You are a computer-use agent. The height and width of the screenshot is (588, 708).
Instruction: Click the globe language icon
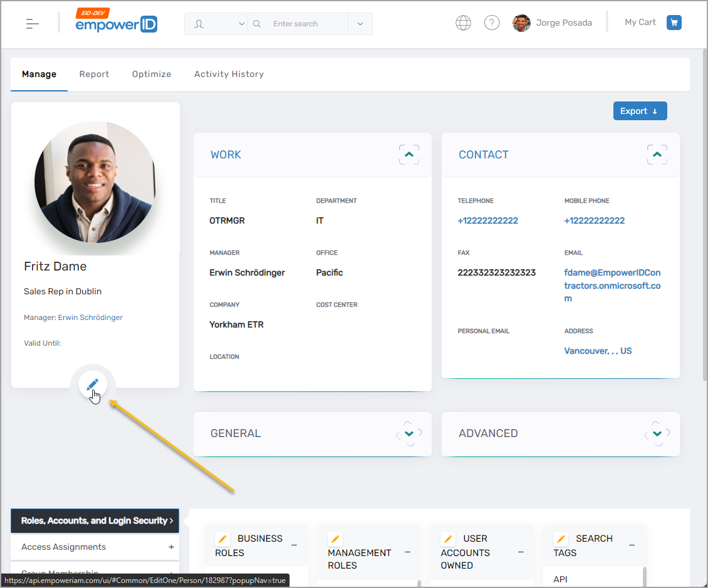coord(463,23)
